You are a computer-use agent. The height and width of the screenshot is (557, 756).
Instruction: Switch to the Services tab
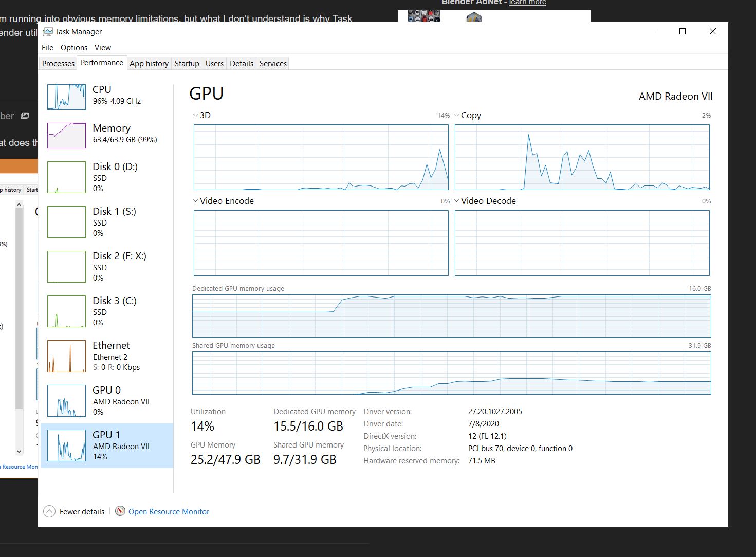click(273, 63)
